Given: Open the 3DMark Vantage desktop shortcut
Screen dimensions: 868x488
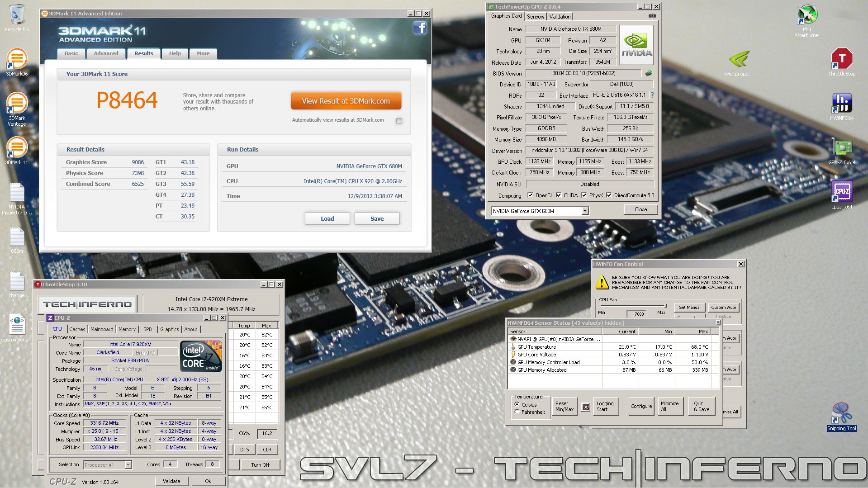Looking at the screenshot, I should point(17,109).
